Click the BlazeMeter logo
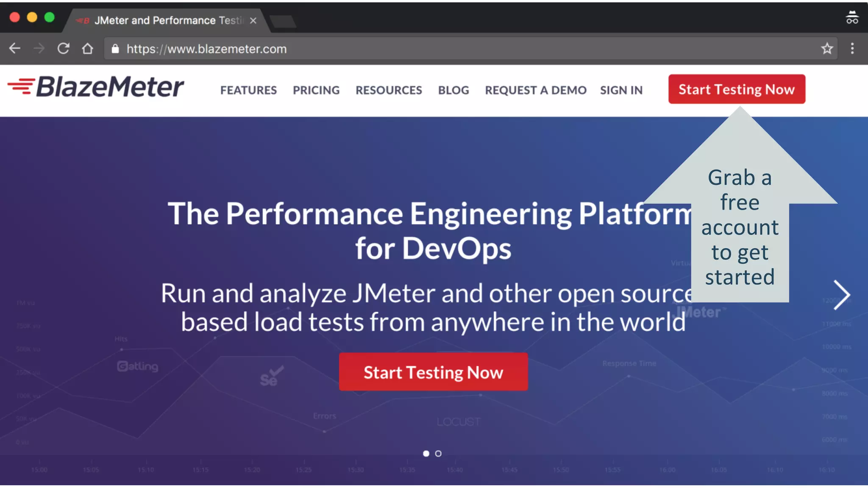This screenshot has height=488, width=868. 96,87
